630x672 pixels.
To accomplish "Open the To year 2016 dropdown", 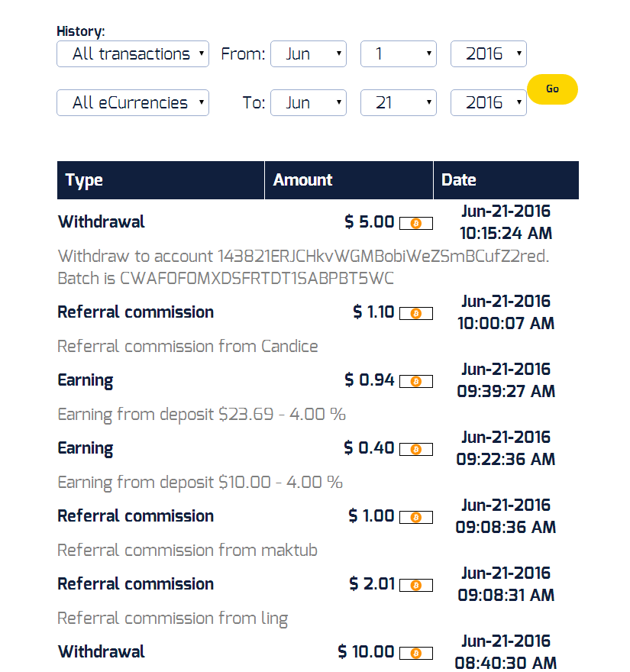I will (489, 103).
